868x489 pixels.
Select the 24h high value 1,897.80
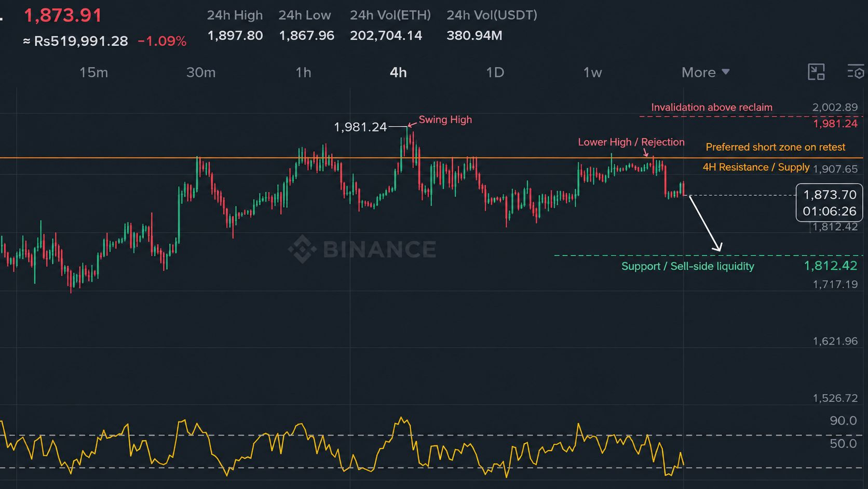pyautogui.click(x=235, y=35)
